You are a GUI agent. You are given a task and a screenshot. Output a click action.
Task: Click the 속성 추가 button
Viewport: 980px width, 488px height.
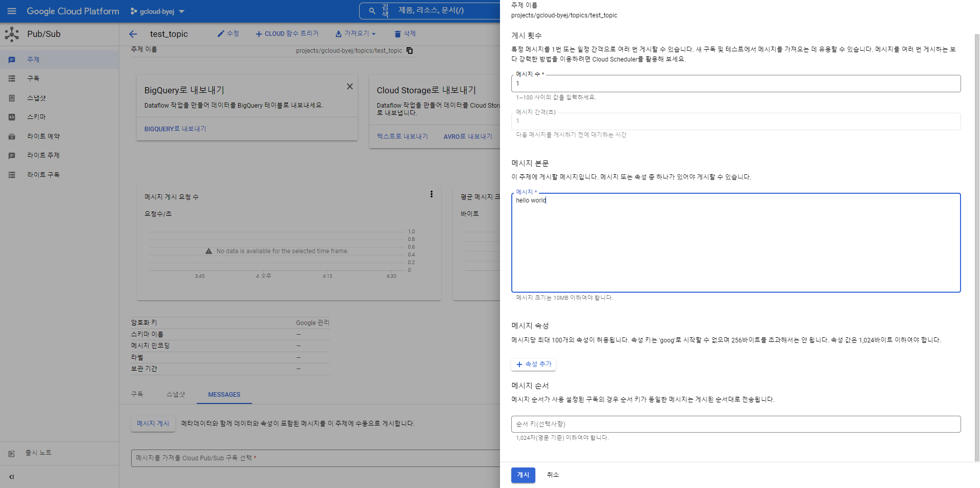[533, 364]
